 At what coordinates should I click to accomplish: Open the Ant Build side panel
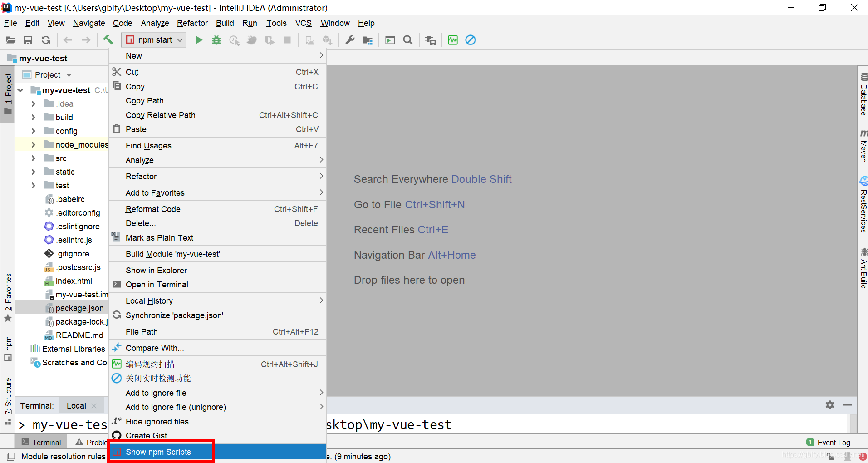pyautogui.click(x=863, y=268)
